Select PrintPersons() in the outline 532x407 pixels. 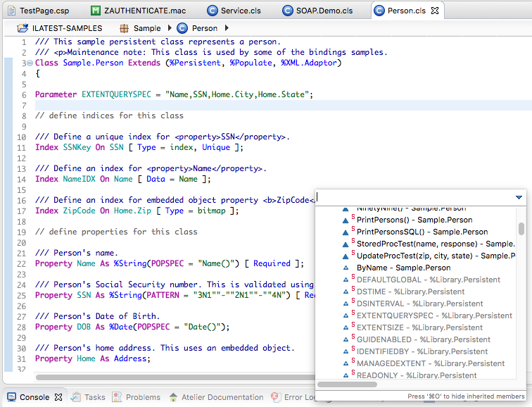(414, 220)
